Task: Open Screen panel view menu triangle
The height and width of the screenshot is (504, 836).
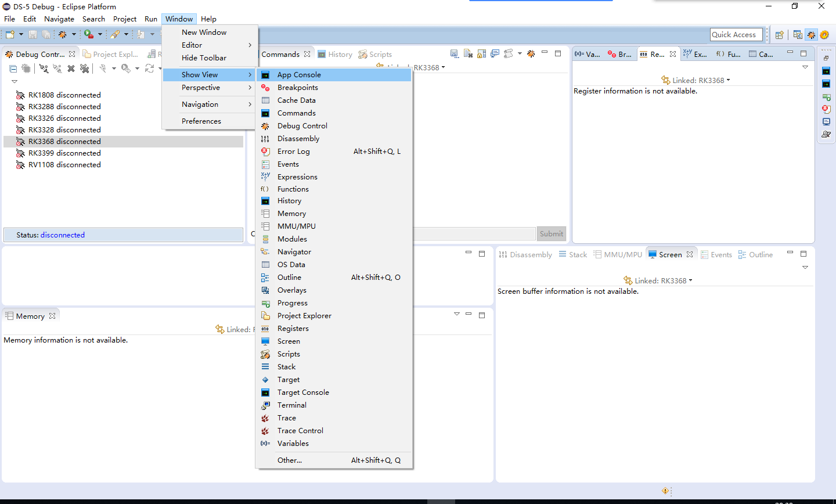Action: [x=805, y=268]
